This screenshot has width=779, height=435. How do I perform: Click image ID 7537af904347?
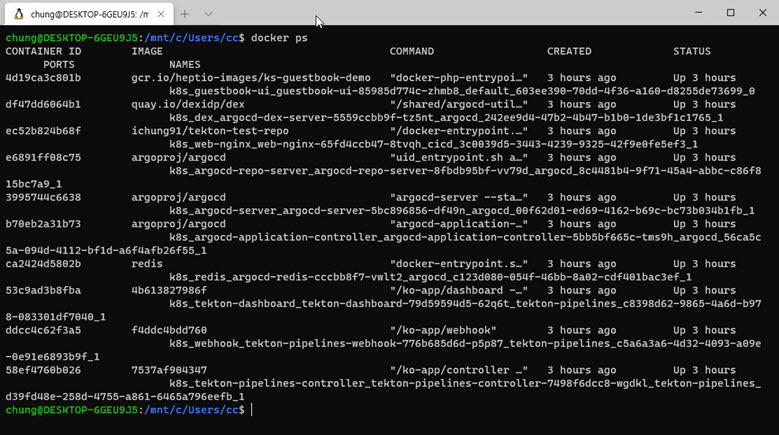click(x=169, y=370)
